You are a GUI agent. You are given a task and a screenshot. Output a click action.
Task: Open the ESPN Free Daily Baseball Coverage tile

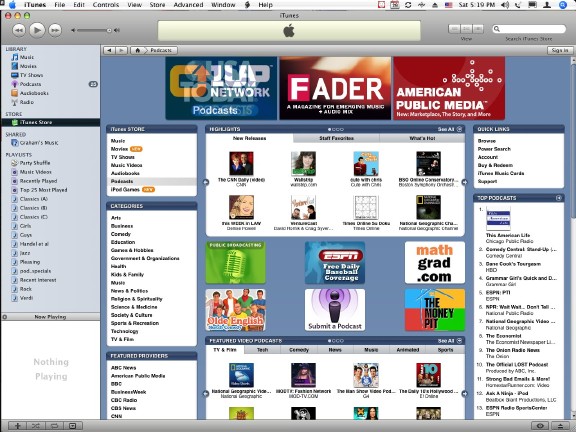pos(335,262)
